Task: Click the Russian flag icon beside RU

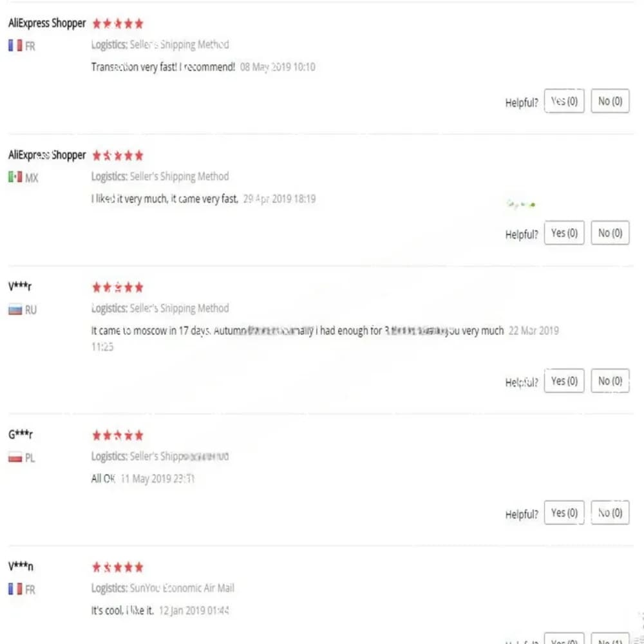Action: [15, 309]
